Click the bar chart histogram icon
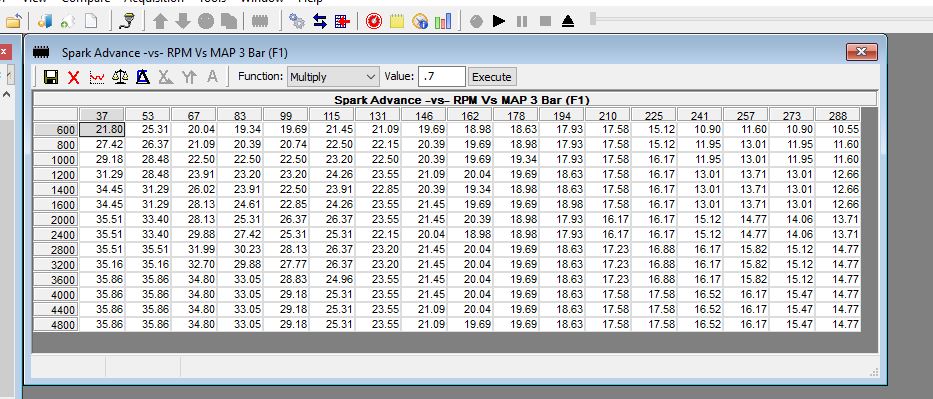The image size is (933, 399). pyautogui.click(x=443, y=21)
